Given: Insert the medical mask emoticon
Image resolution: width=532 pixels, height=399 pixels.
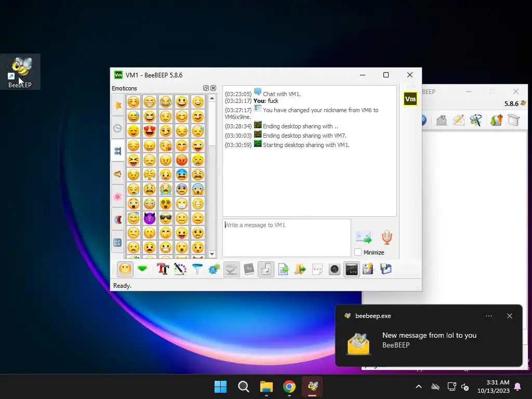Looking at the screenshot, I should [182, 204].
